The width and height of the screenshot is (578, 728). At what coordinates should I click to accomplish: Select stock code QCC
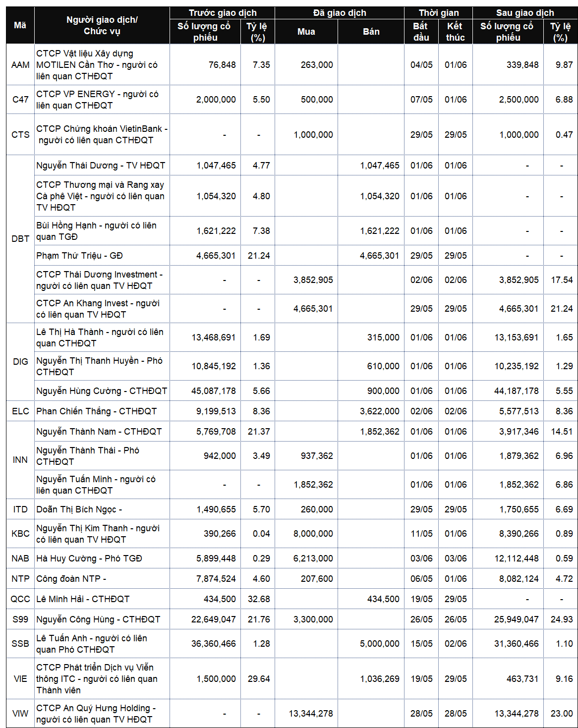coord(20,599)
